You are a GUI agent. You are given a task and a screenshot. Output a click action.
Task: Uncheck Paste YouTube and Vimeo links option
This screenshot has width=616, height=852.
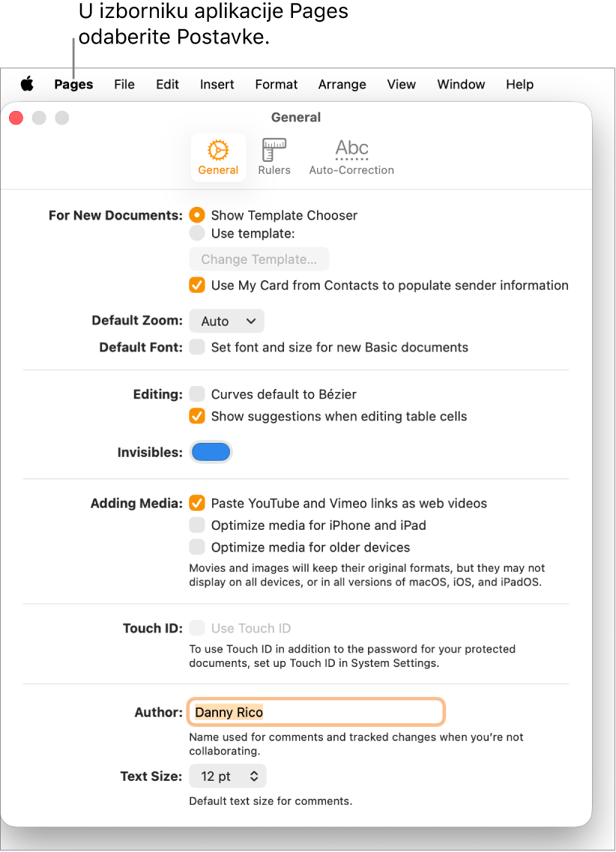[x=196, y=504]
